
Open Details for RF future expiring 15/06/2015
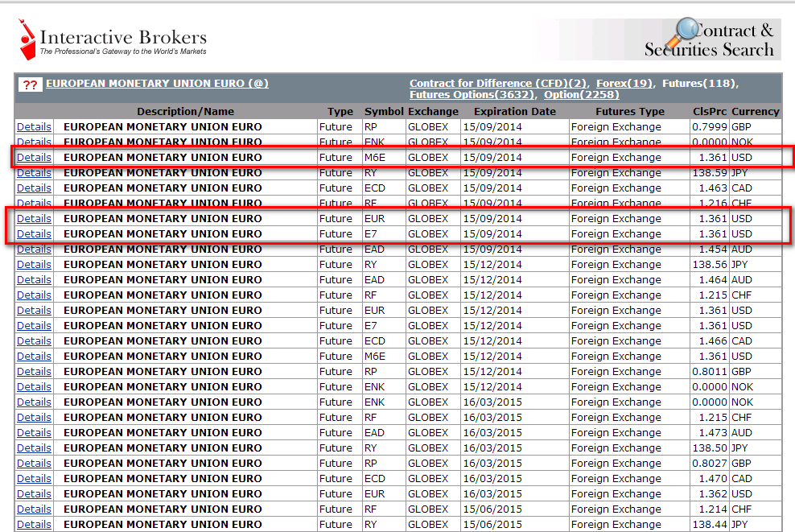34,509
